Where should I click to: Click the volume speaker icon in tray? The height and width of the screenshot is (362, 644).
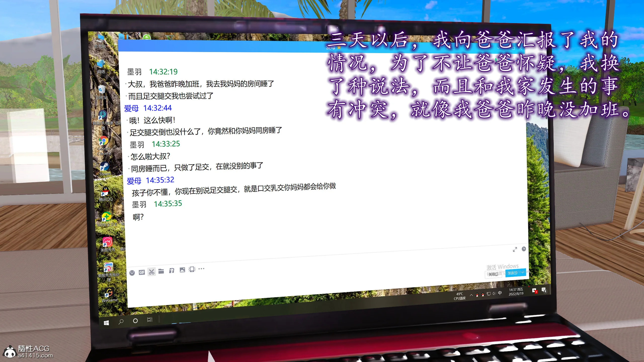pyautogui.click(x=494, y=293)
